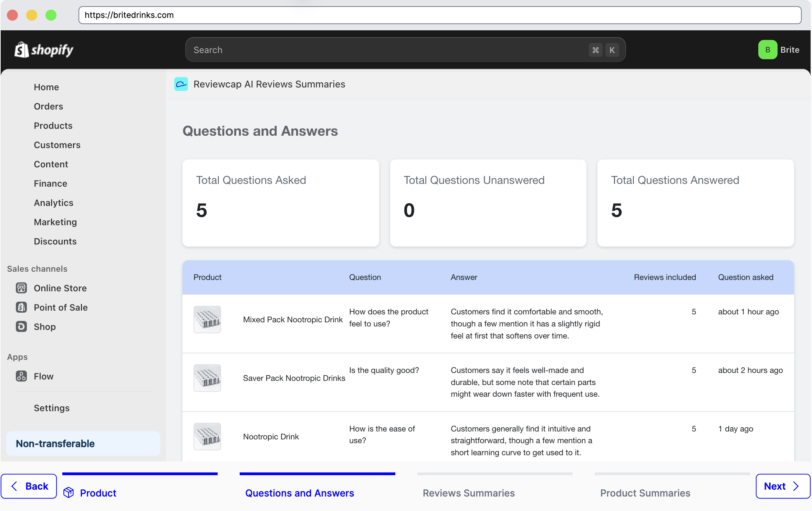Click the Questions and Answers progress bar
Viewport: 812px width, 511px height.
click(x=317, y=474)
